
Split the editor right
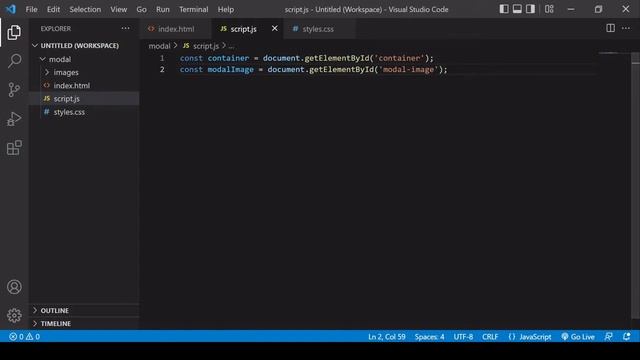[610, 28]
